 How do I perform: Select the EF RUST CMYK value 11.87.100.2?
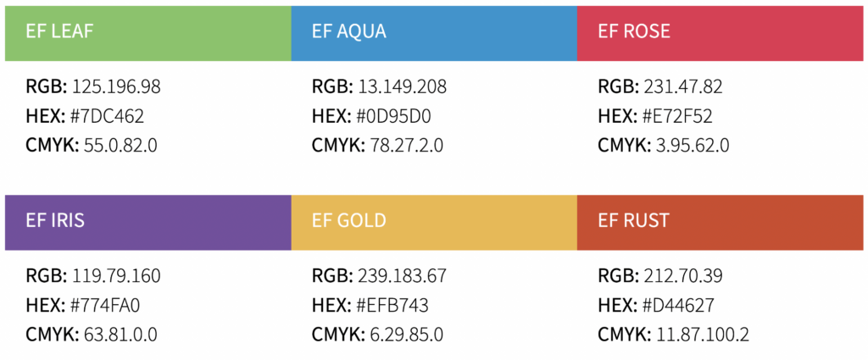pos(703,335)
